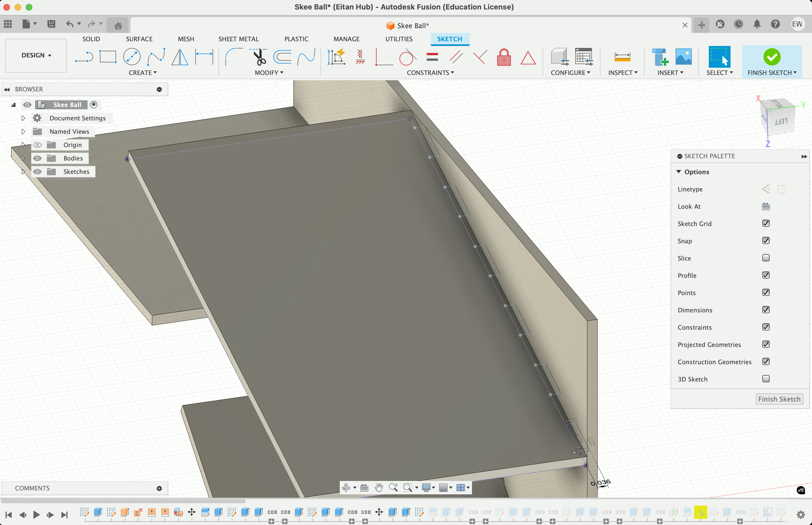Switch to the SHEET METAL tab
This screenshot has width=812, height=525.
(238, 39)
